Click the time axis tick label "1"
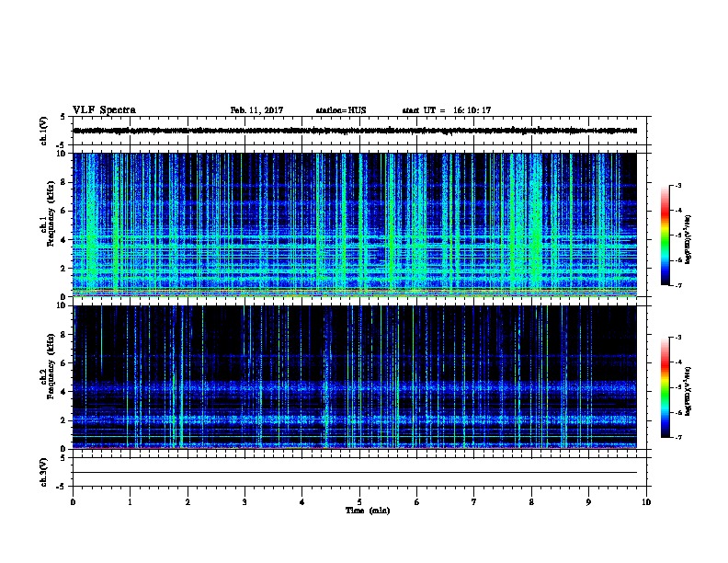 (130, 502)
